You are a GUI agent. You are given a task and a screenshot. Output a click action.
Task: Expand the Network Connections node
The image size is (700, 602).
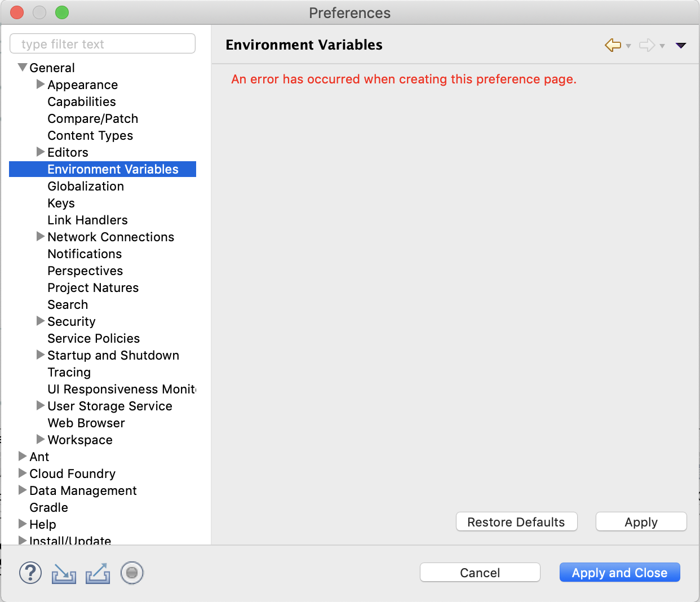point(40,236)
